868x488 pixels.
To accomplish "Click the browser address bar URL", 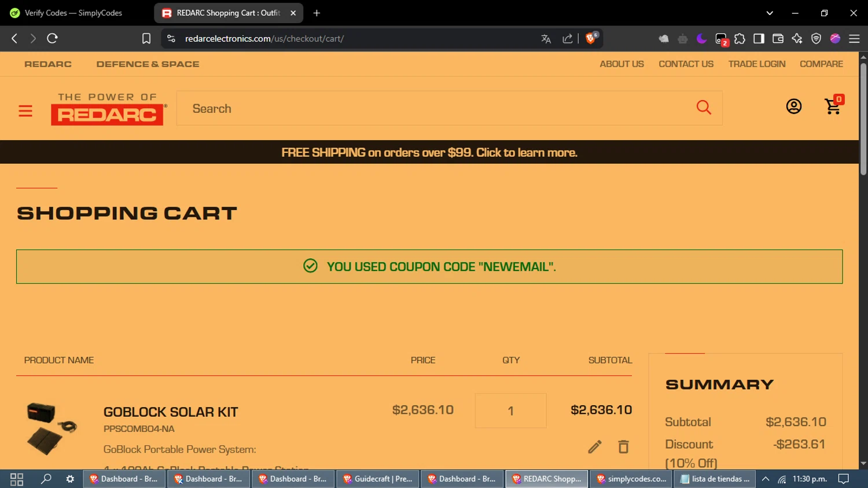I will (x=264, y=39).
